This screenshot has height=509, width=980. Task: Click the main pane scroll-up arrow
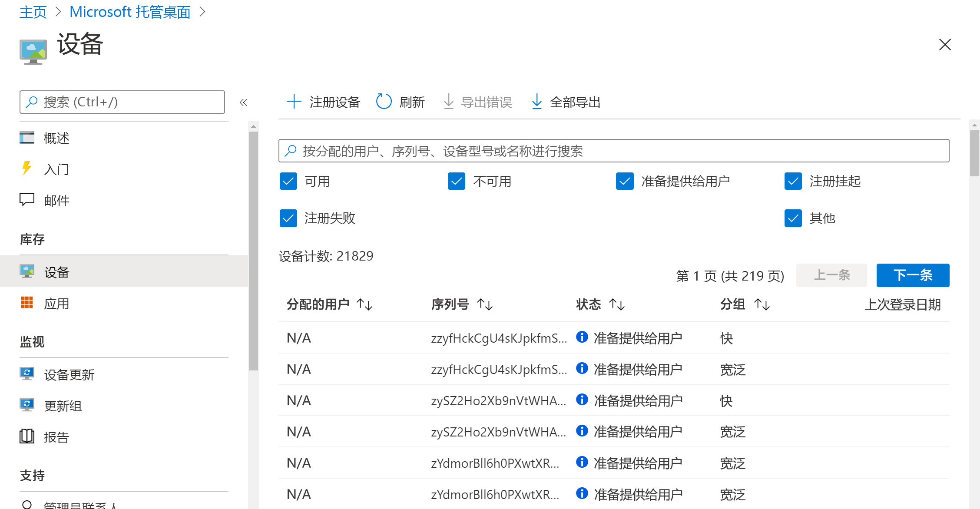coord(975,125)
